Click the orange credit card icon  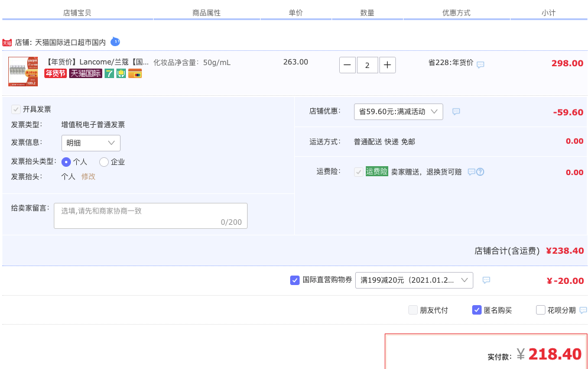pyautogui.click(x=135, y=73)
